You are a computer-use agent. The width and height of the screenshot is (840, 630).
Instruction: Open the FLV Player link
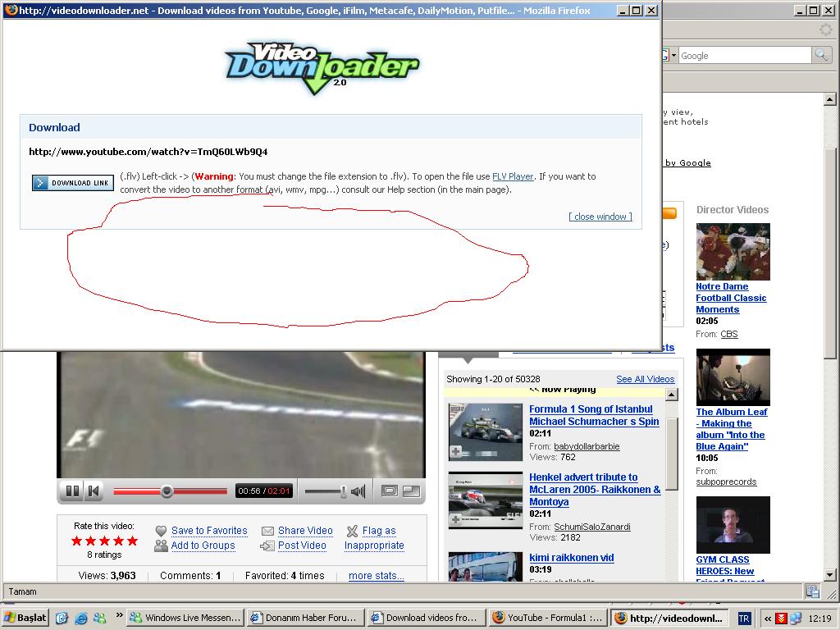click(513, 176)
